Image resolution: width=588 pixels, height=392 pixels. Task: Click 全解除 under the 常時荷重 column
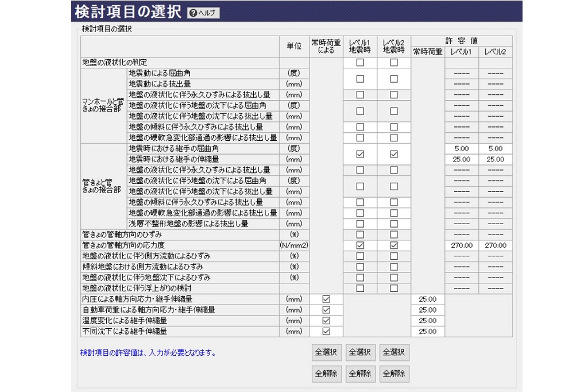tap(326, 374)
